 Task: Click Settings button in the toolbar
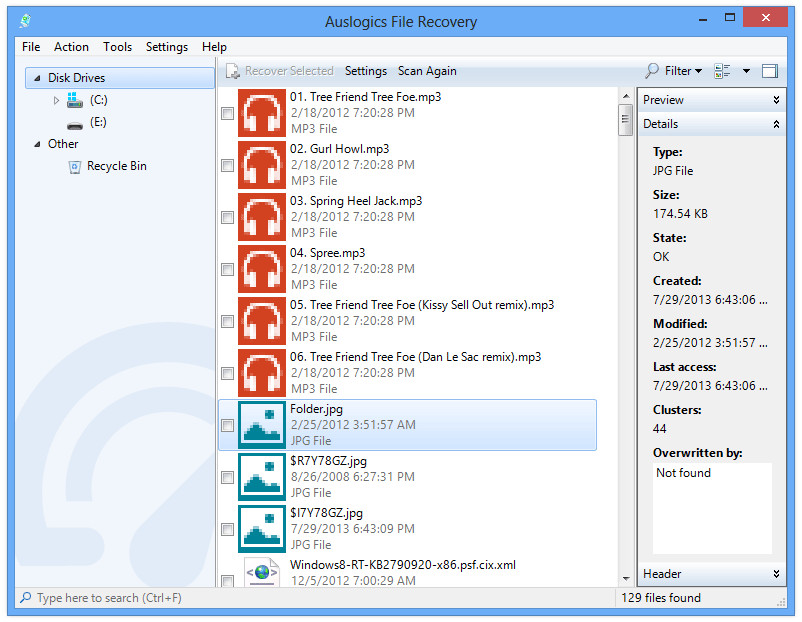pos(366,71)
